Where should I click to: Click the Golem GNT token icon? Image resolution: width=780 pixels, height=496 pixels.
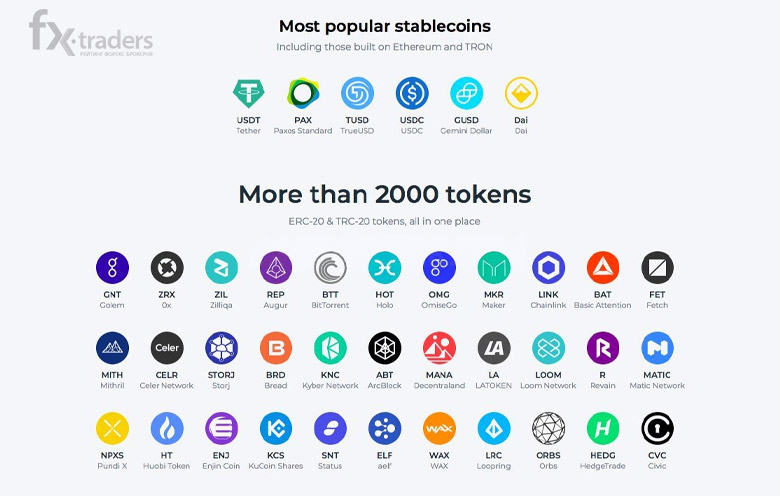(x=112, y=268)
